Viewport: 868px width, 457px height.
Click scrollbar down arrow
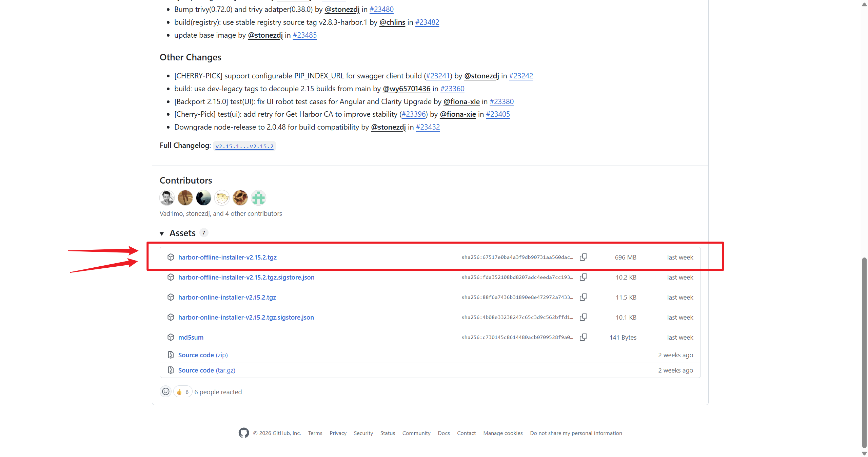coord(864,453)
